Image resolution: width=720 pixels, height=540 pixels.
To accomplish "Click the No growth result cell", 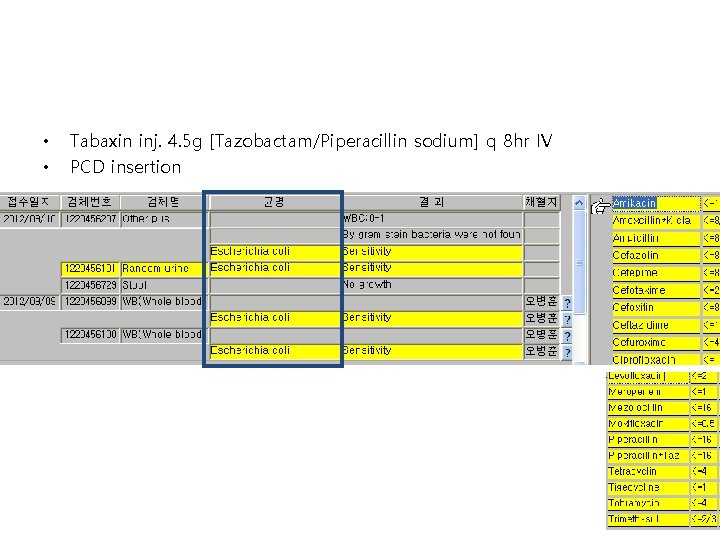I will (x=432, y=285).
